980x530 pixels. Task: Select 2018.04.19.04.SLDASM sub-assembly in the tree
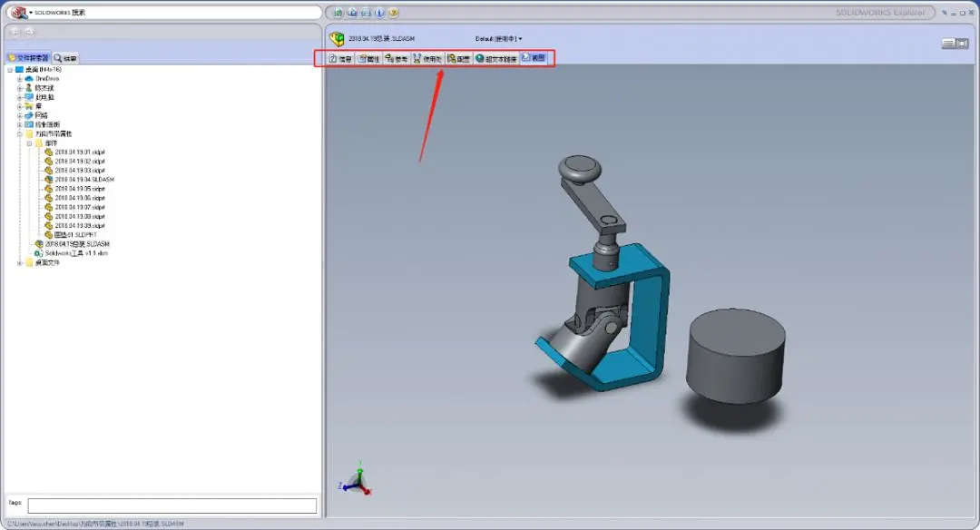pos(83,180)
